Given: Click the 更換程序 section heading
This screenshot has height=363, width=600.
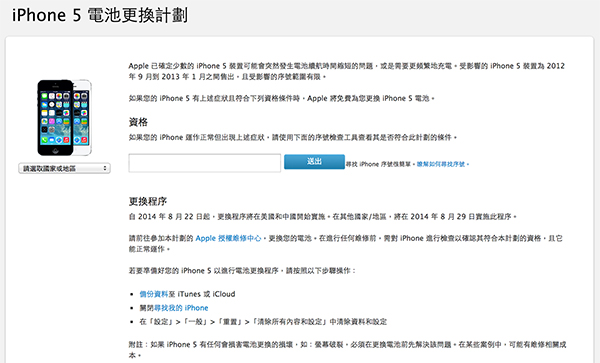Looking at the screenshot, I should pos(148,201).
